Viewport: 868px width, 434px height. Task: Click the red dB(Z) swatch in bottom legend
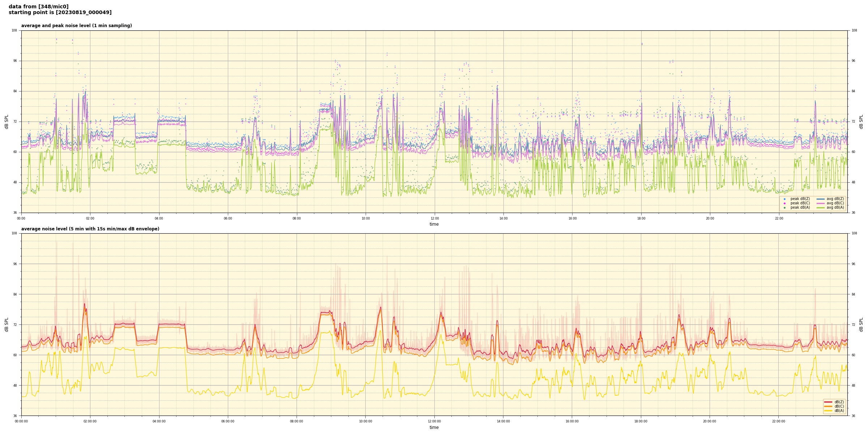(x=828, y=402)
